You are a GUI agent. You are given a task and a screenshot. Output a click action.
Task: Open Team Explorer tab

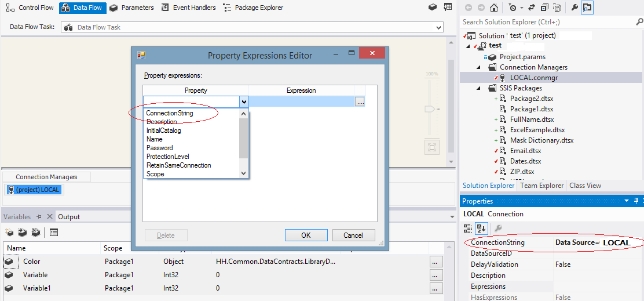pyautogui.click(x=541, y=186)
